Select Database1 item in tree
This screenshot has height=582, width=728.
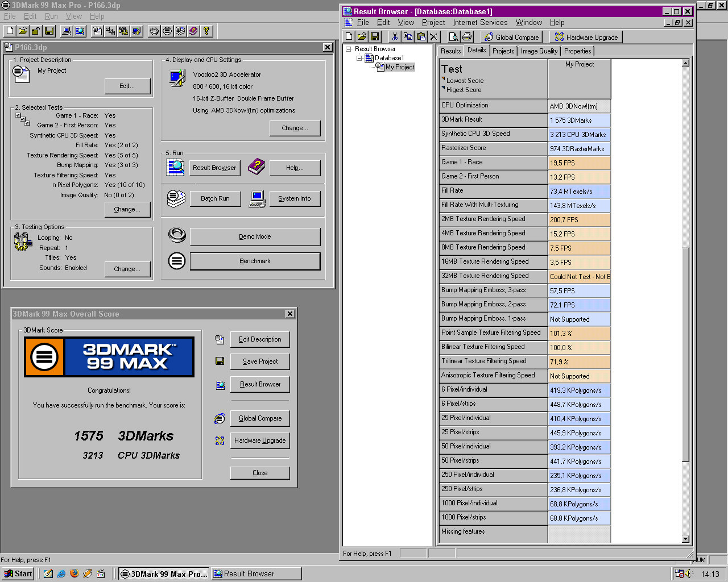(x=389, y=58)
